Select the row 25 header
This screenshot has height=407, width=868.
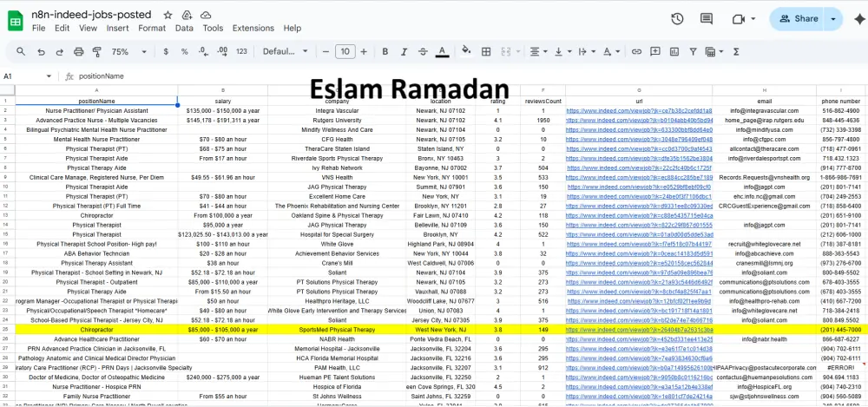point(7,330)
